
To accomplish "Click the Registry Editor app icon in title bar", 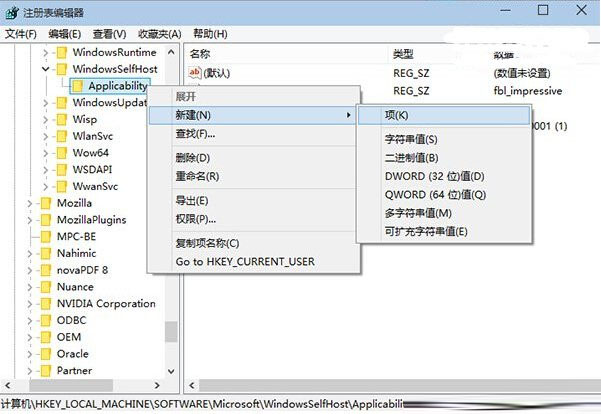I will tap(10, 12).
